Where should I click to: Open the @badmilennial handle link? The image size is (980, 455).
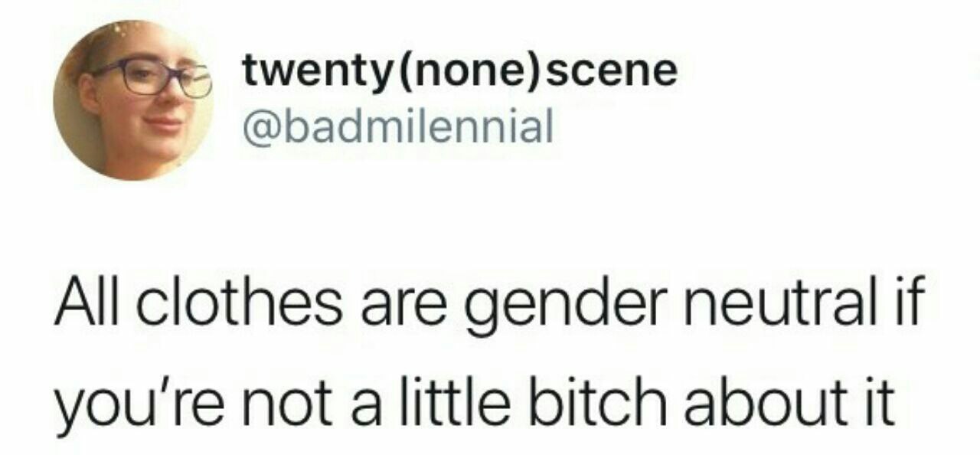pos(397,128)
